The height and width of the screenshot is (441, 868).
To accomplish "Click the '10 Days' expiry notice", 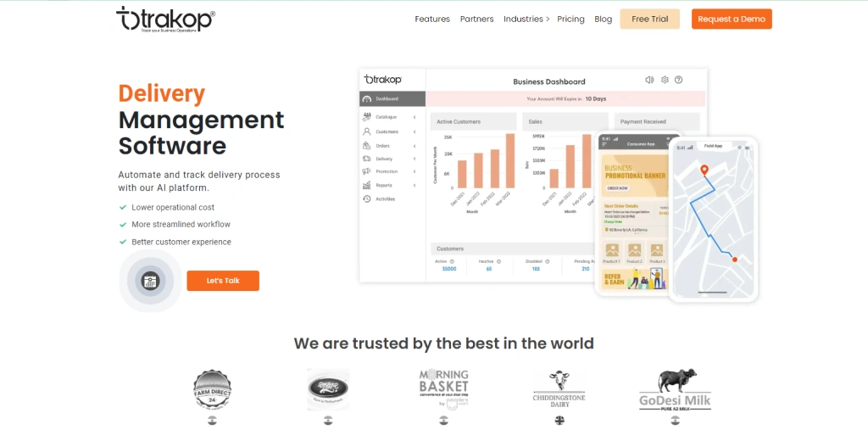I will 596,98.
